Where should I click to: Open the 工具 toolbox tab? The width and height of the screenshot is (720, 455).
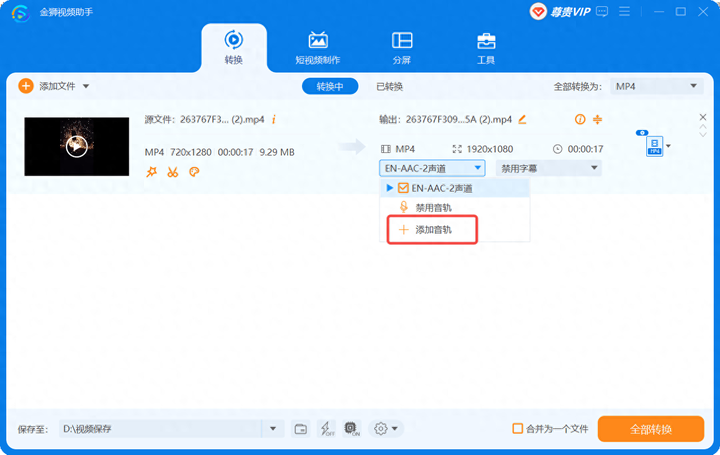tap(486, 48)
